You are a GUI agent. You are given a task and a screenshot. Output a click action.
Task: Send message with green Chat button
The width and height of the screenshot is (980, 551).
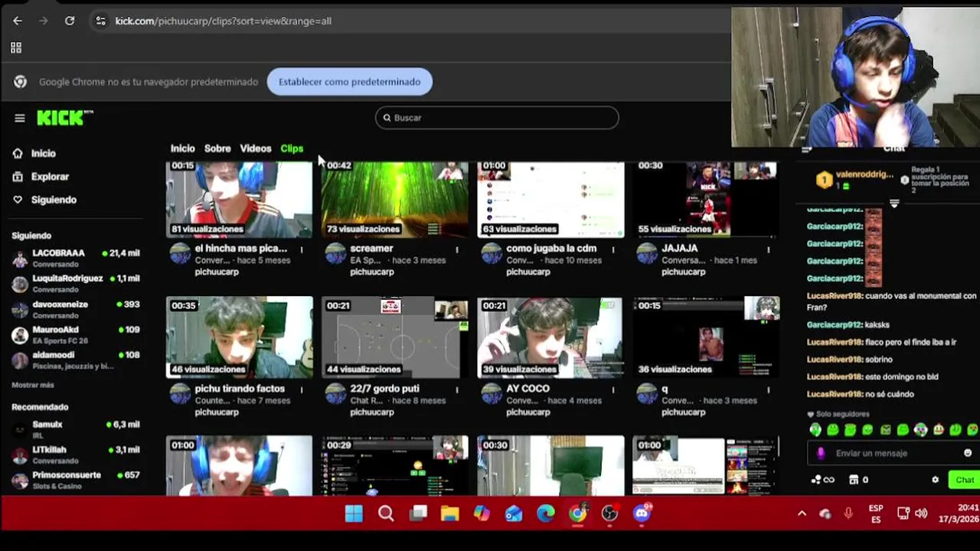tap(964, 480)
